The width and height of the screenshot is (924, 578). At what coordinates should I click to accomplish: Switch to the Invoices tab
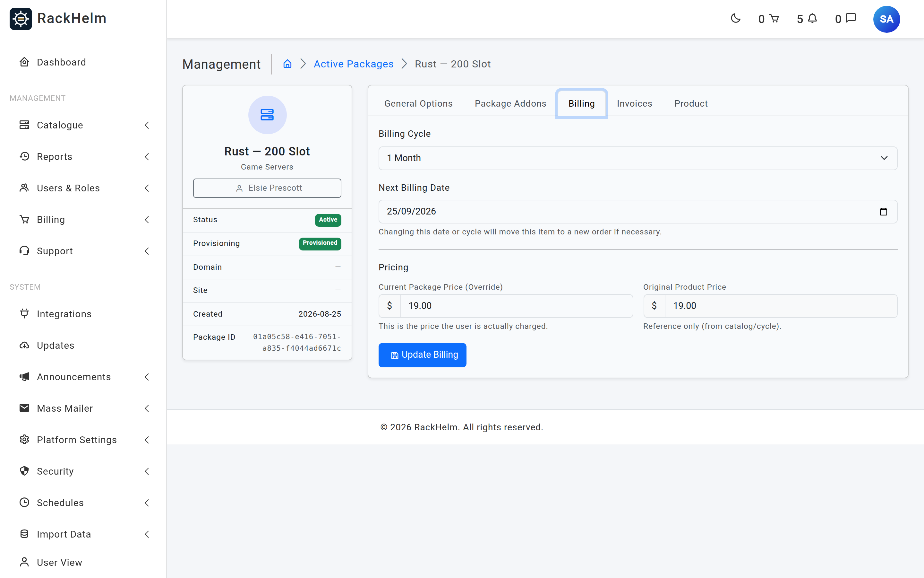click(634, 103)
